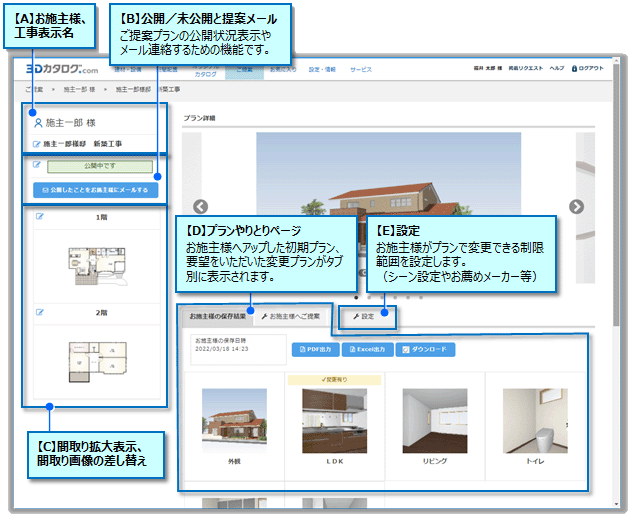Select the お施主様の保存結果 tab

pos(214,316)
